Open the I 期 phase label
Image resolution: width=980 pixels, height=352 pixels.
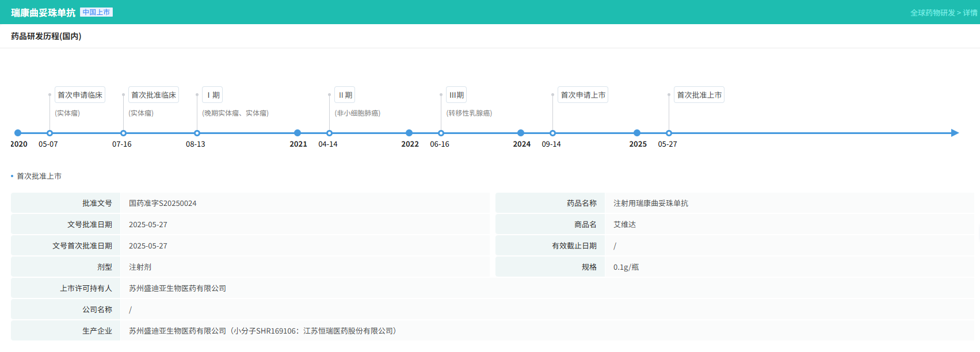pyautogui.click(x=213, y=95)
